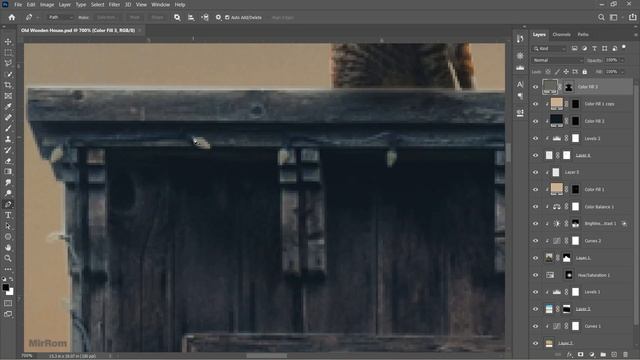Open the path operations icon
The image size is (640, 360).
(177, 18)
